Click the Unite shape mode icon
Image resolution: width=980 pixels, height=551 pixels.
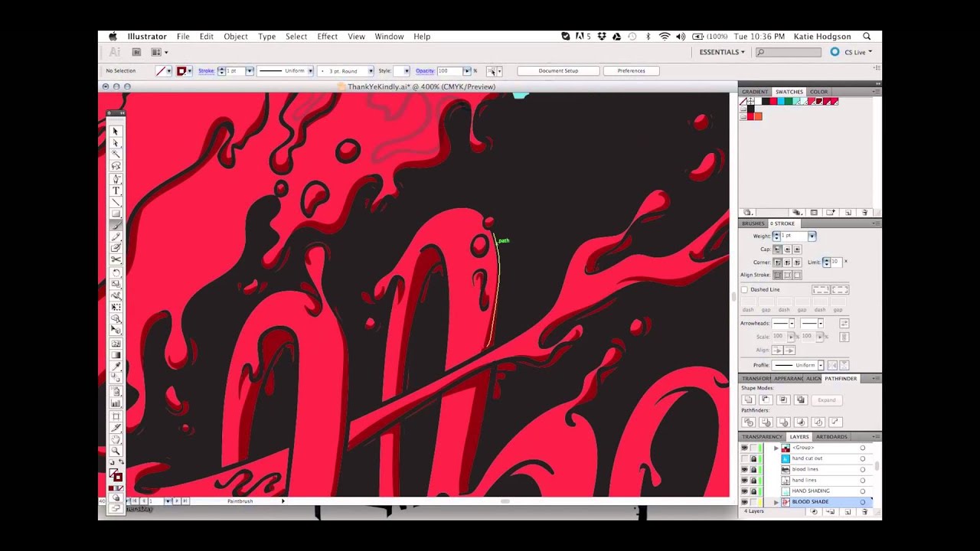pyautogui.click(x=749, y=399)
